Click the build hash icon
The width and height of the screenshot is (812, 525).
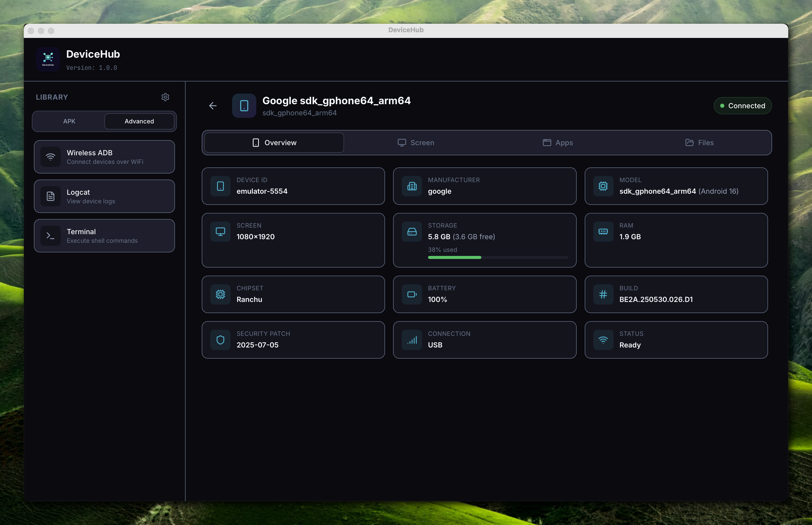click(603, 294)
